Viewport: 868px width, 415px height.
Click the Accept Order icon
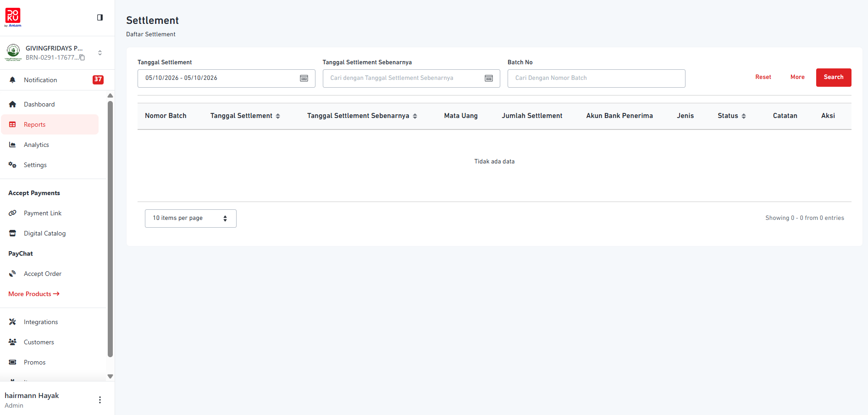pyautogui.click(x=12, y=274)
